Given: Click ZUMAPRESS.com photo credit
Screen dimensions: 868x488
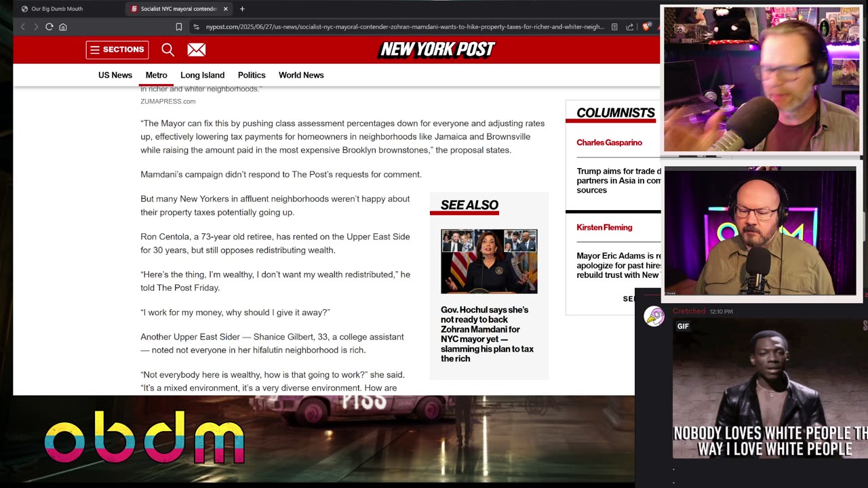Looking at the screenshot, I should tap(168, 101).
